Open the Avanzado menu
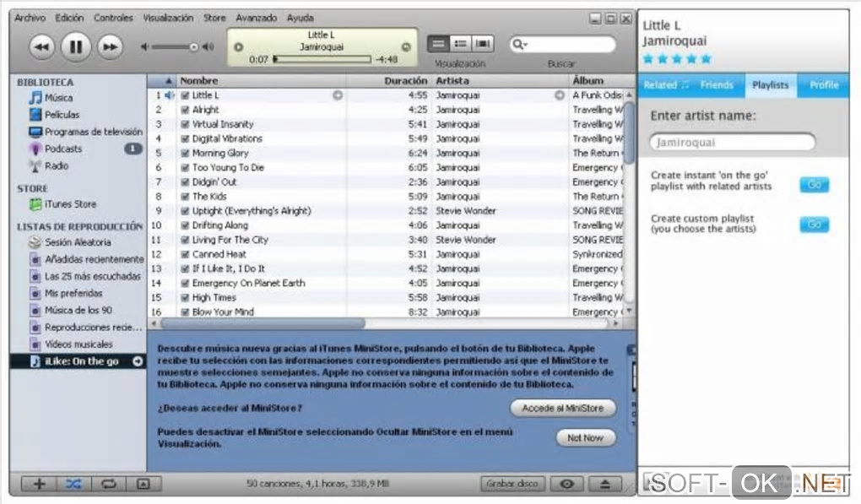The width and height of the screenshot is (861, 504). click(256, 18)
